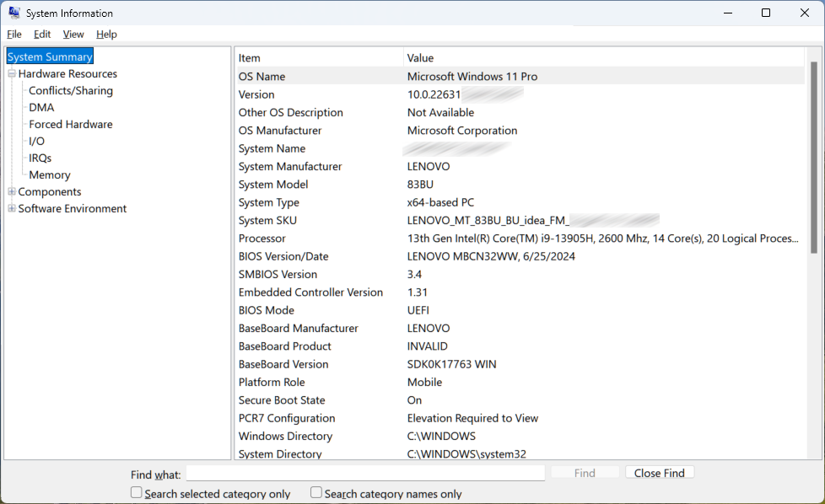
Task: Open the Edit menu
Action: coord(42,35)
